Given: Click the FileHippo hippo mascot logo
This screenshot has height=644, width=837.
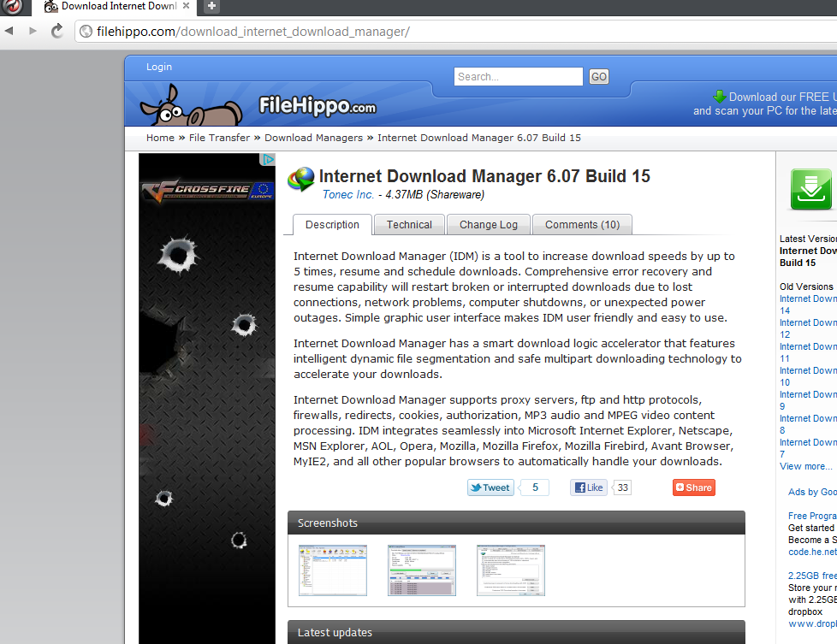Looking at the screenshot, I should pyautogui.click(x=191, y=106).
